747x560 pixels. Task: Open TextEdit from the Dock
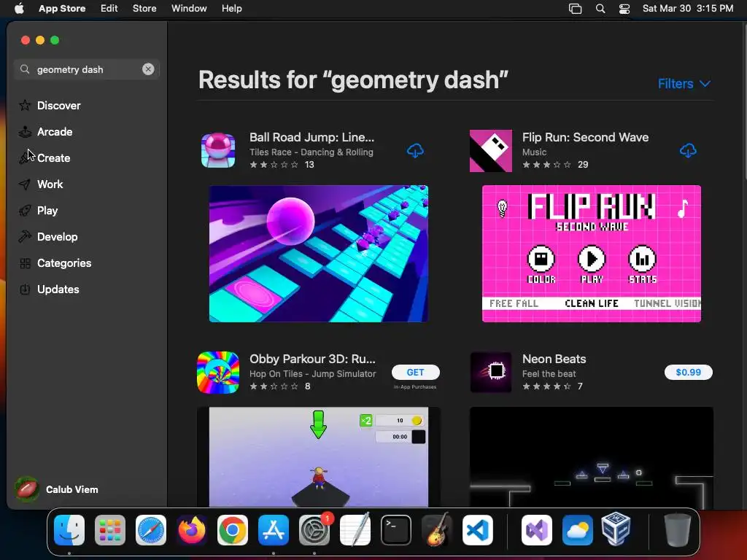coord(355,530)
